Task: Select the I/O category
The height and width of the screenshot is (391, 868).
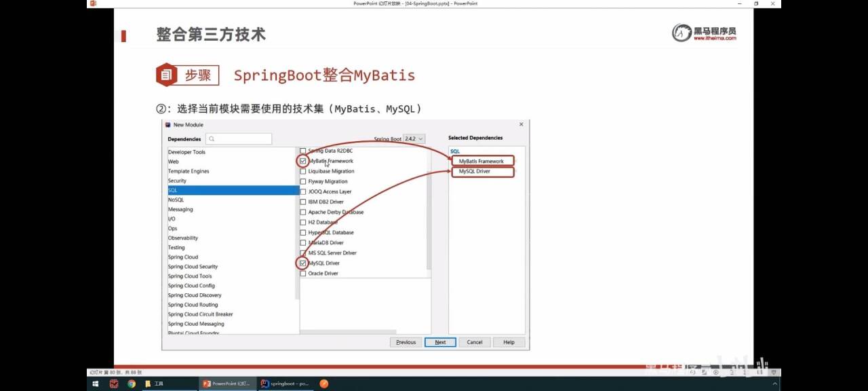Action: pos(172,219)
